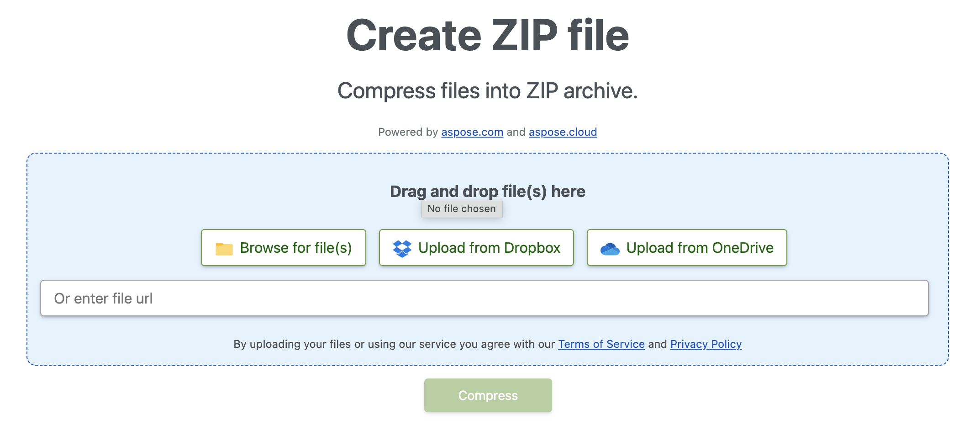This screenshot has width=980, height=437.
Task: Click the 'No file chosen' tooltip
Action: point(461,209)
